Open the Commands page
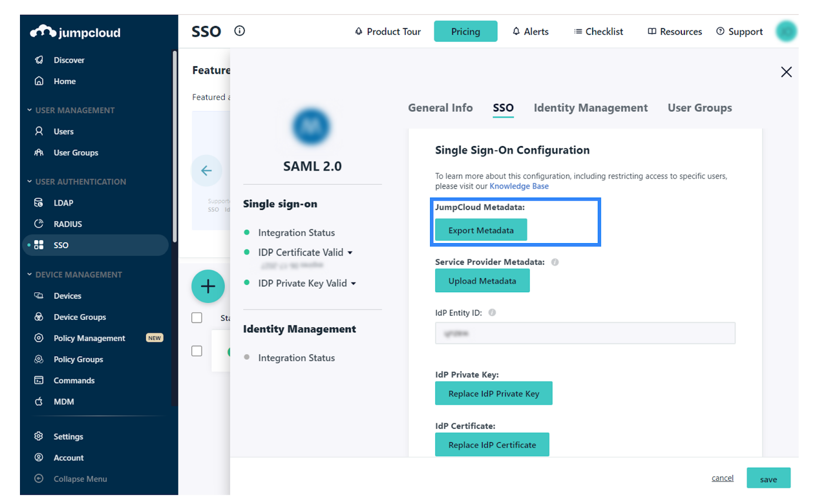Screen dimensions: 819x504 [74, 380]
